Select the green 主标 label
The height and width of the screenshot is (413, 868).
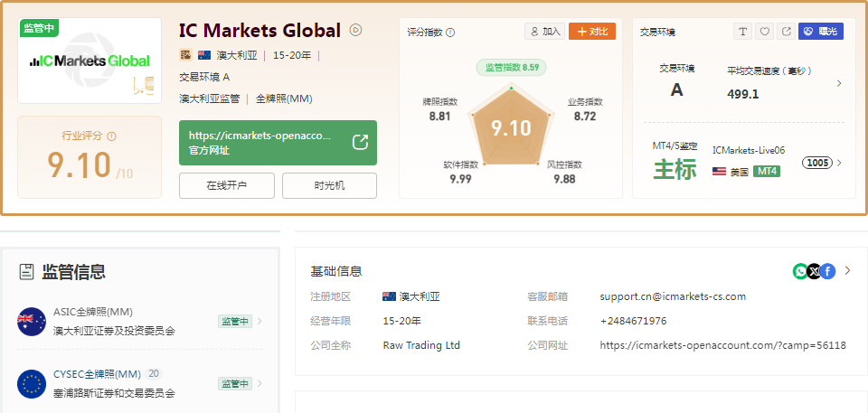click(675, 169)
